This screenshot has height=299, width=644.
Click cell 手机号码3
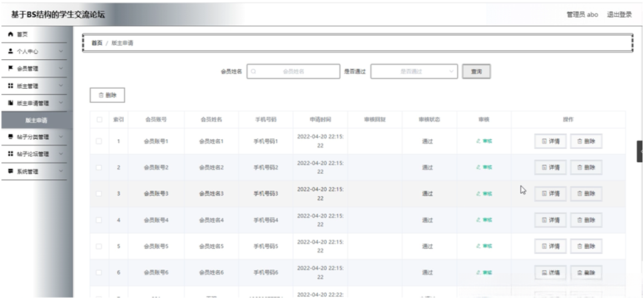click(266, 194)
